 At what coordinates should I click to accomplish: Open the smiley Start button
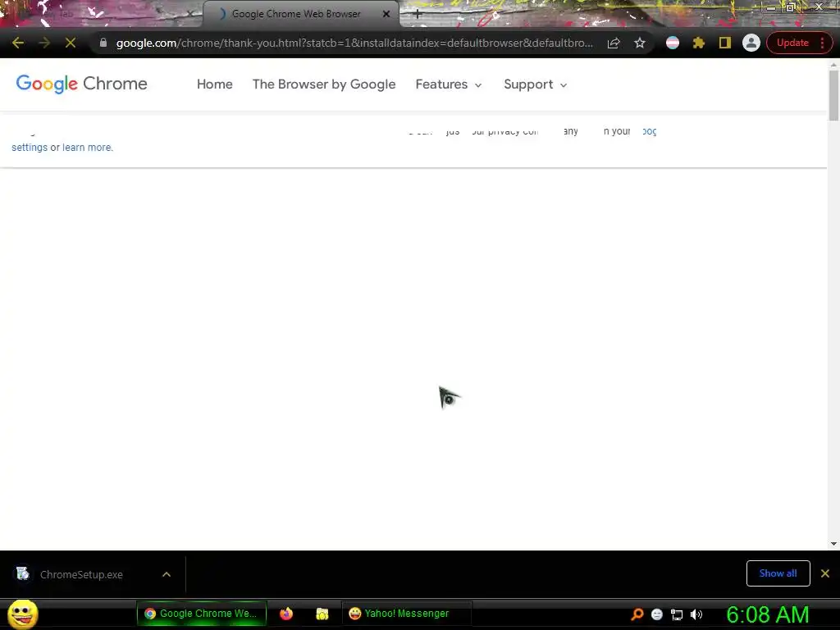click(22, 614)
